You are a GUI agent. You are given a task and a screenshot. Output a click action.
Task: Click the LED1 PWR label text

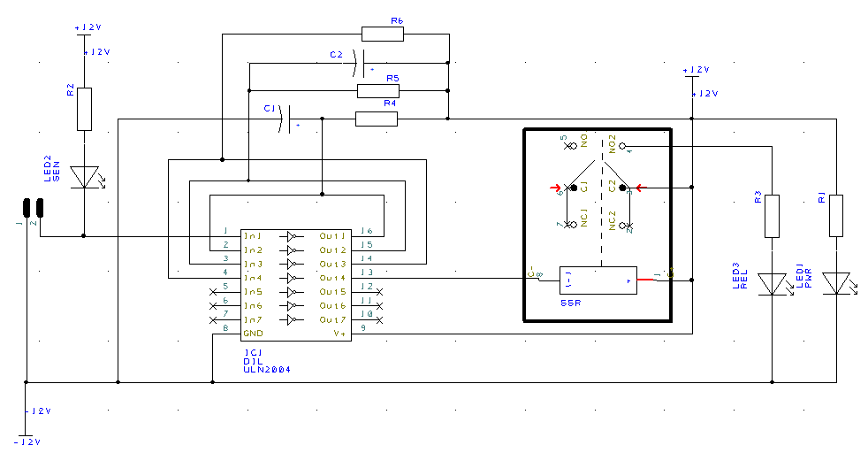[x=803, y=276]
